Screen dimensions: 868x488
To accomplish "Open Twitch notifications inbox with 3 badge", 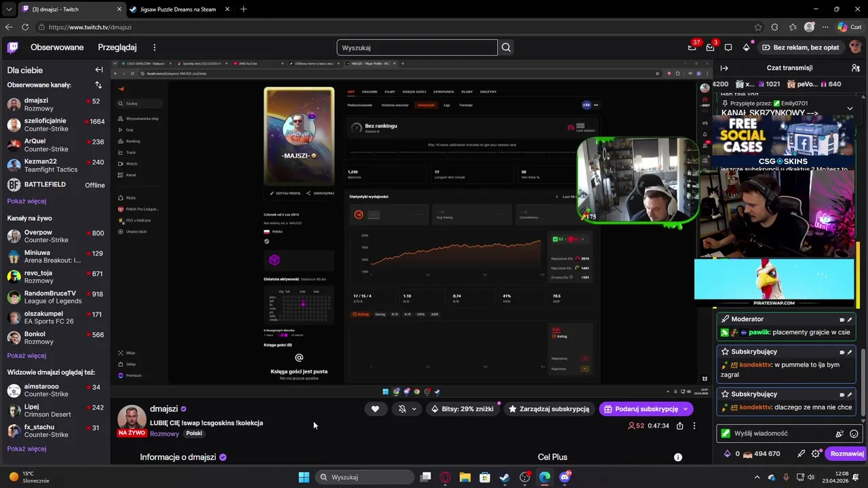I will click(x=710, y=47).
